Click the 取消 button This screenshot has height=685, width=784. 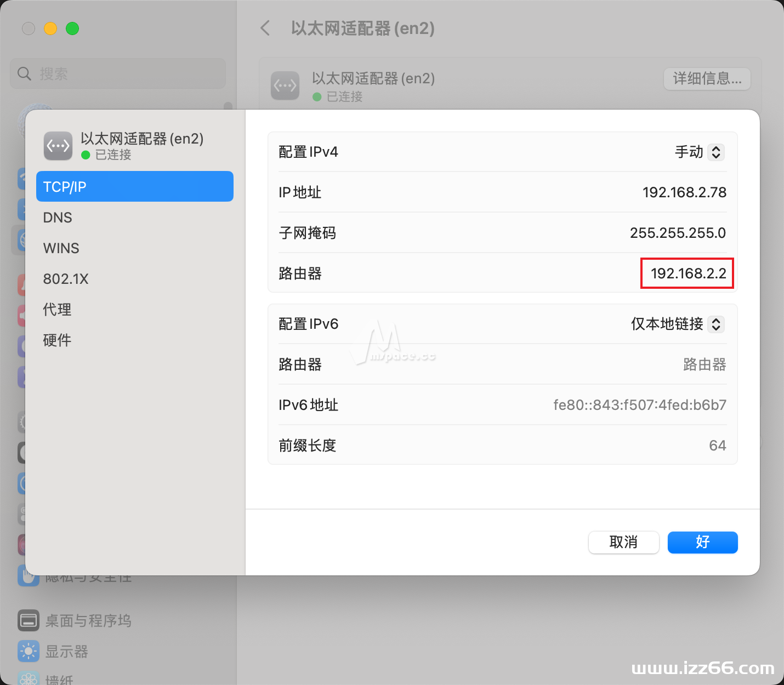(x=623, y=542)
